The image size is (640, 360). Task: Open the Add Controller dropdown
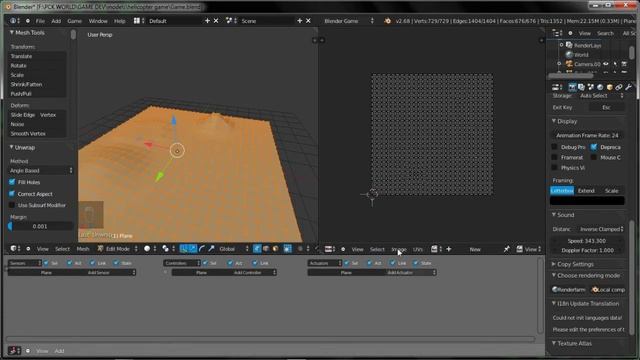(254, 272)
